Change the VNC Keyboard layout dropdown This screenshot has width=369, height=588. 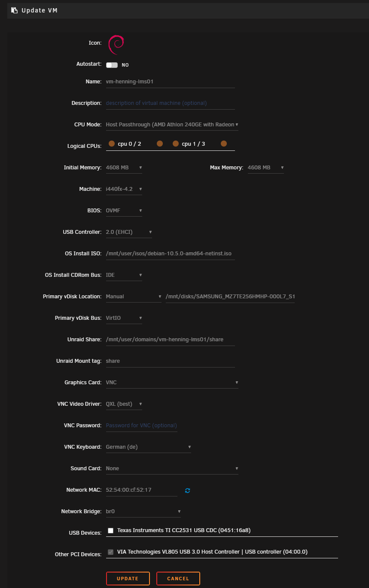pyautogui.click(x=148, y=447)
